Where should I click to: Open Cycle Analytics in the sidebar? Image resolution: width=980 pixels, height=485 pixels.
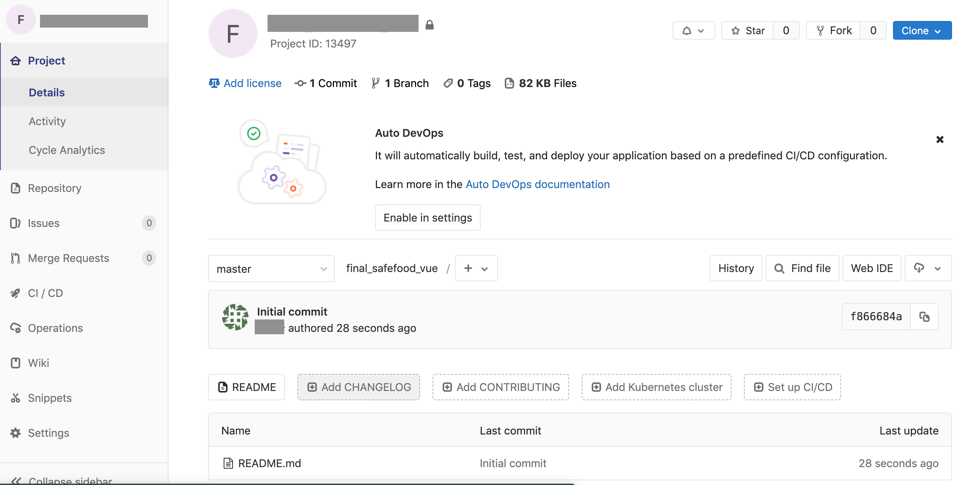coord(67,150)
